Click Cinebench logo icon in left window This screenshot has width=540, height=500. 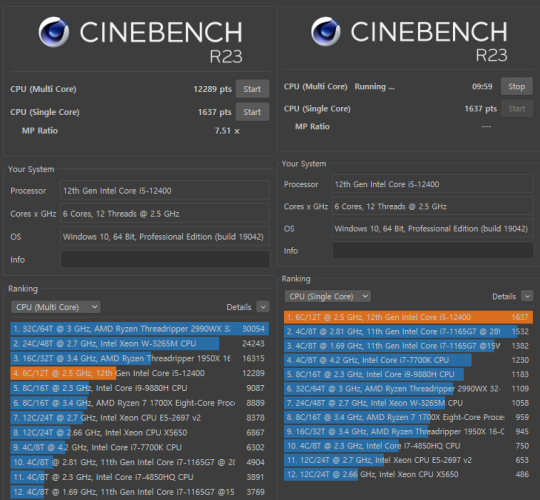point(54,32)
